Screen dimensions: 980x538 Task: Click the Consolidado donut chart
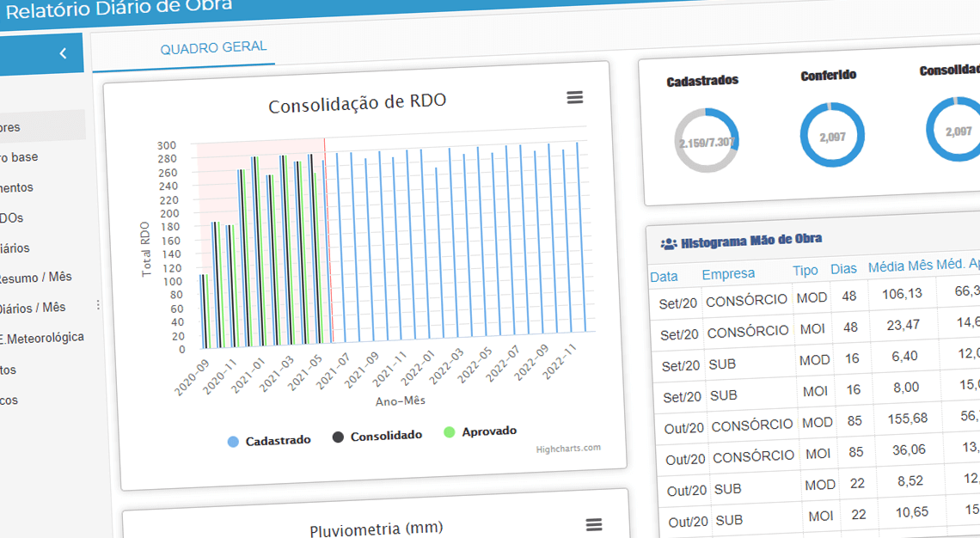coord(954,133)
